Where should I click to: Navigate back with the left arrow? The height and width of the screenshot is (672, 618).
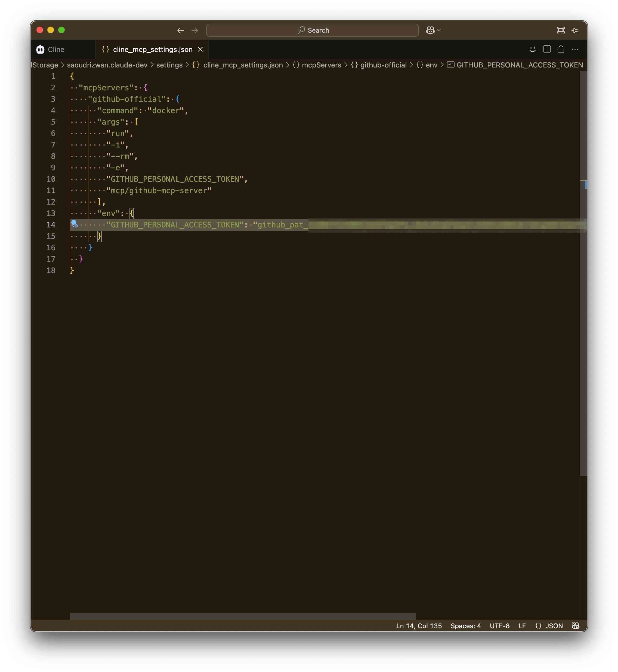[x=181, y=30]
